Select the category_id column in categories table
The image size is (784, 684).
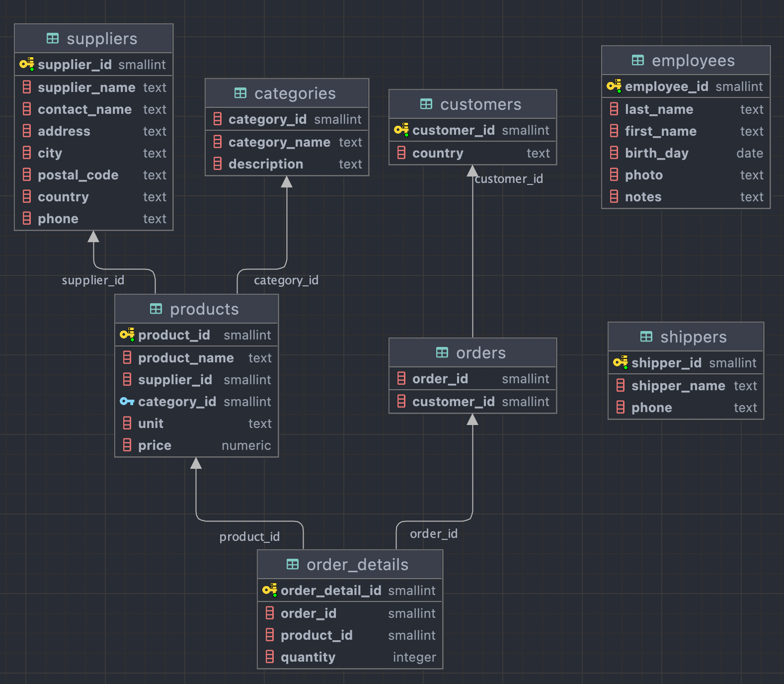(287, 119)
